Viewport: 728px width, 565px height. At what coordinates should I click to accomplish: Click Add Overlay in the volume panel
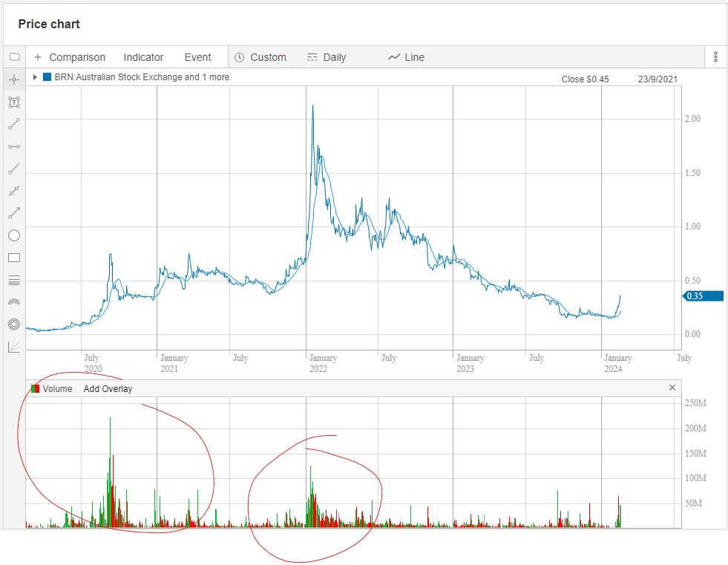[108, 388]
